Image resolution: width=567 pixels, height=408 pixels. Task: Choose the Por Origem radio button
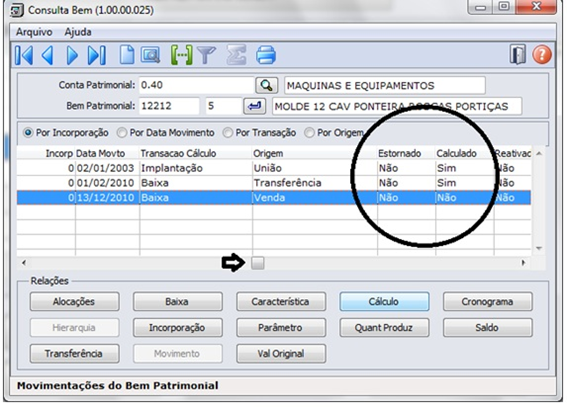coord(334,133)
